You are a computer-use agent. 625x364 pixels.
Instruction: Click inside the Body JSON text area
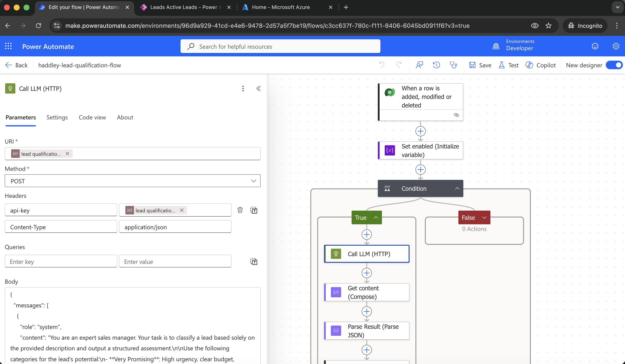[132, 326]
